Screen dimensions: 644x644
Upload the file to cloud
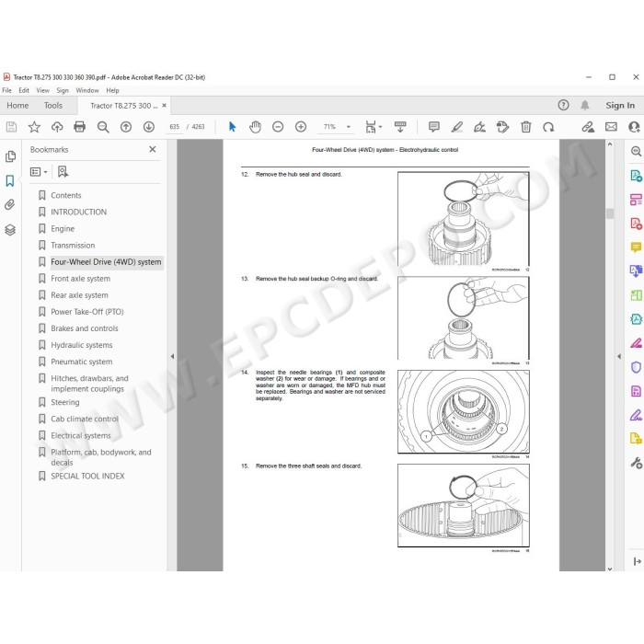(x=57, y=127)
